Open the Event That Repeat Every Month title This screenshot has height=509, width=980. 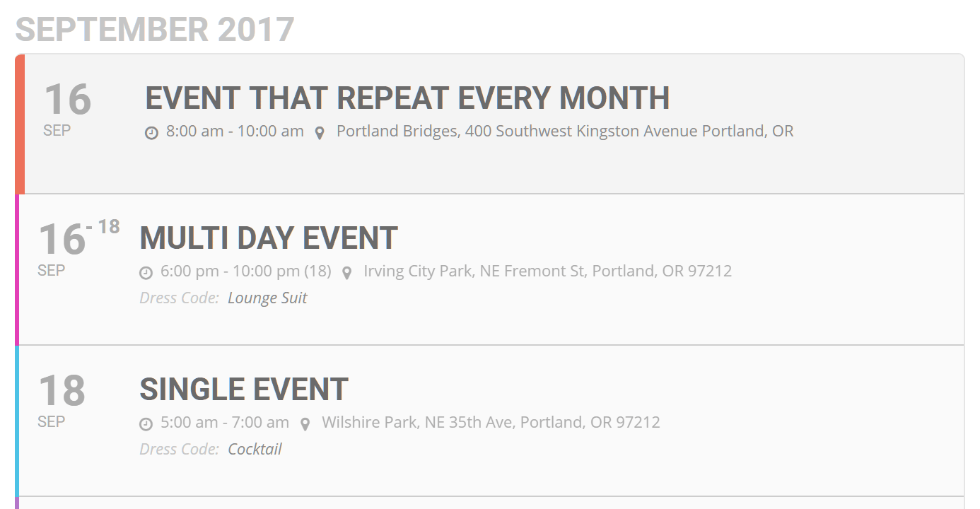click(x=407, y=98)
